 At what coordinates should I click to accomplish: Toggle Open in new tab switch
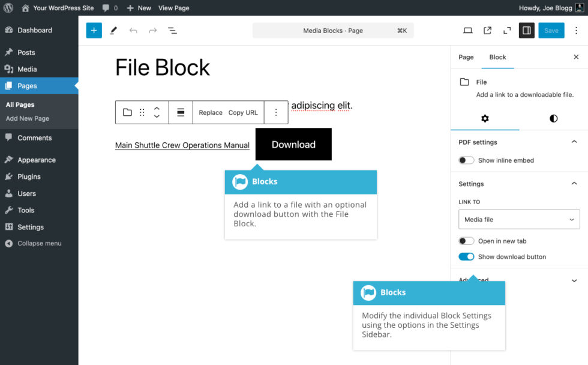click(x=466, y=241)
